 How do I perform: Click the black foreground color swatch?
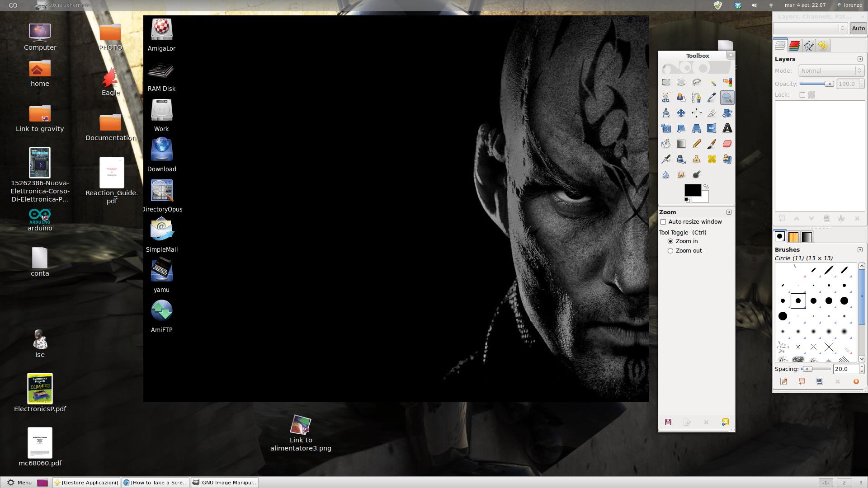click(x=692, y=190)
